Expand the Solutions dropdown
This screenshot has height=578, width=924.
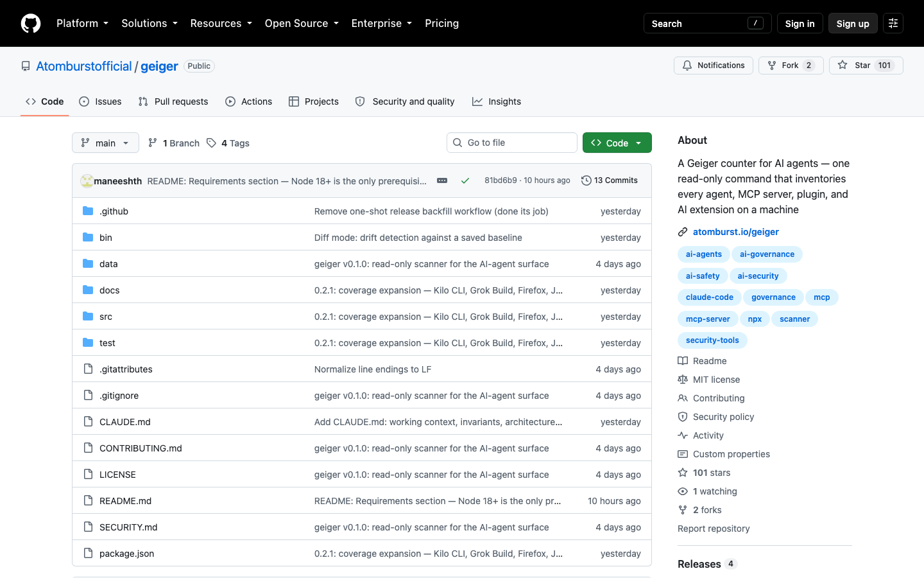(150, 23)
